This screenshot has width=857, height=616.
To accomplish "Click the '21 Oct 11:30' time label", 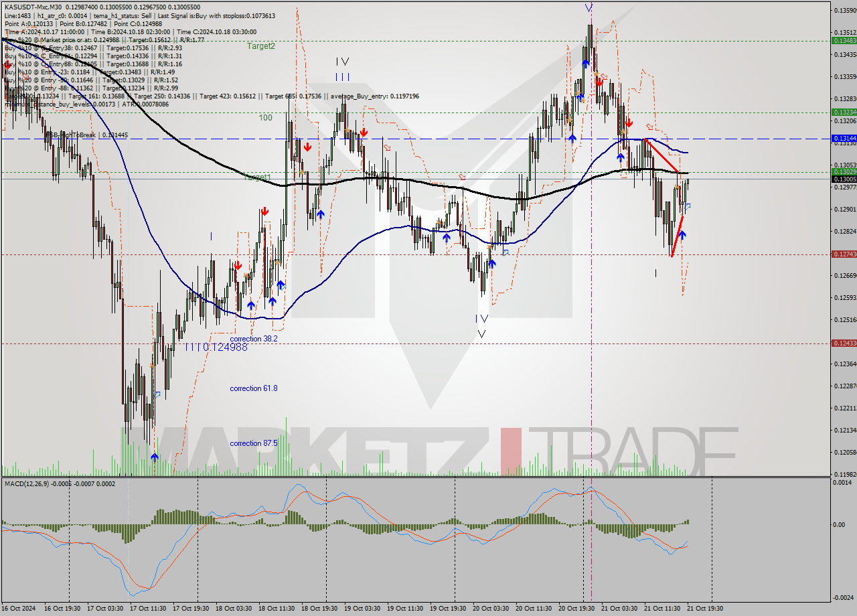I will pyautogui.click(x=662, y=609).
